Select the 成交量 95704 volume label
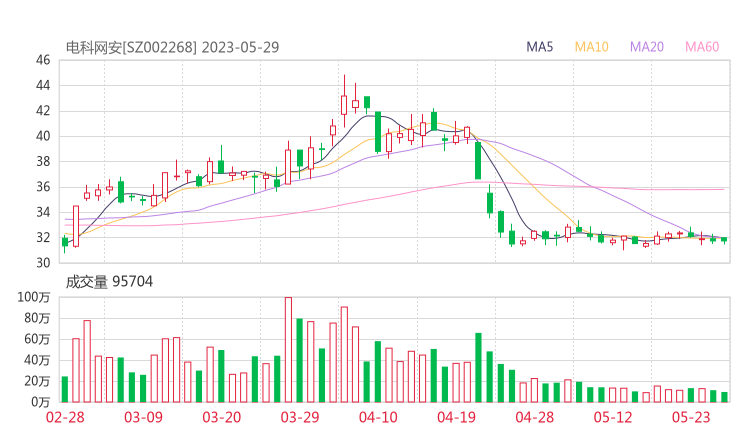Viewport: 740px width, 440px height. (x=109, y=282)
